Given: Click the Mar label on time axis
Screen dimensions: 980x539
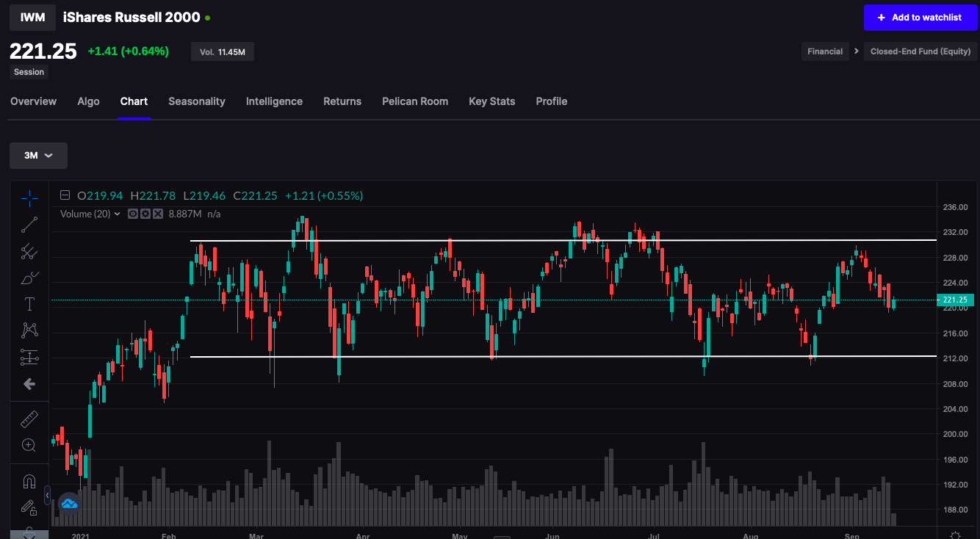Looking at the screenshot, I should [256, 536].
